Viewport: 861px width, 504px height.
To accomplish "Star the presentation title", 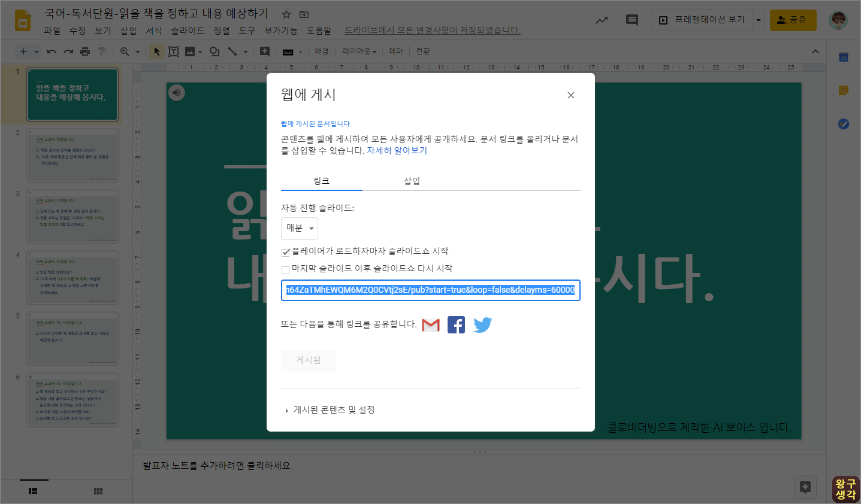I will click(x=286, y=14).
